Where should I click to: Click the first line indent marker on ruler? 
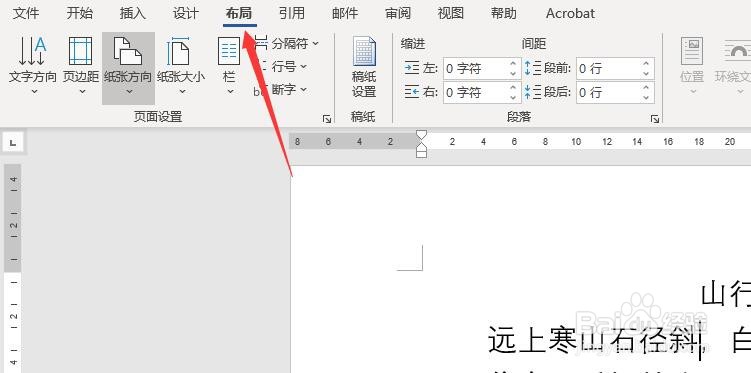[421, 134]
